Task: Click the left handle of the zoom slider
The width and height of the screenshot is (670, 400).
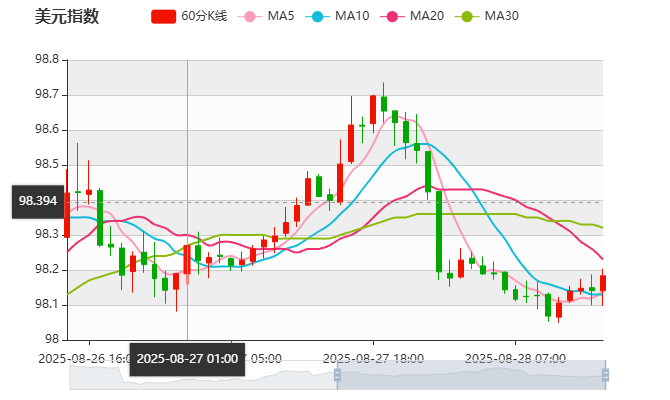Action: pyautogui.click(x=337, y=376)
